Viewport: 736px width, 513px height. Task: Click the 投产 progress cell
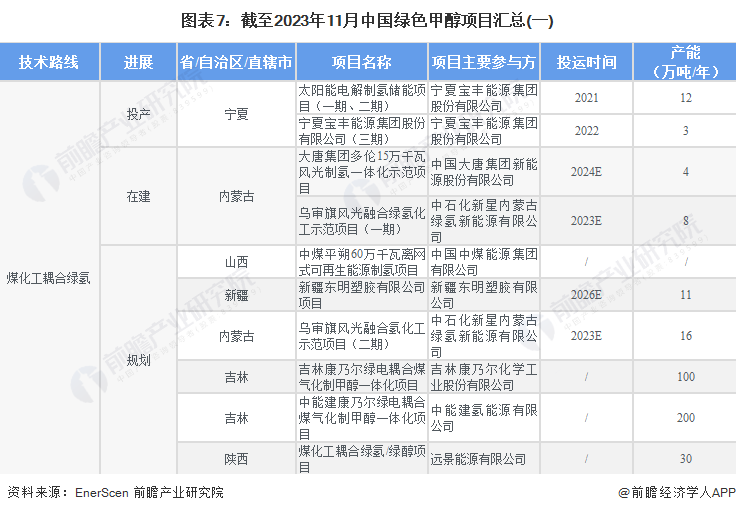138,114
